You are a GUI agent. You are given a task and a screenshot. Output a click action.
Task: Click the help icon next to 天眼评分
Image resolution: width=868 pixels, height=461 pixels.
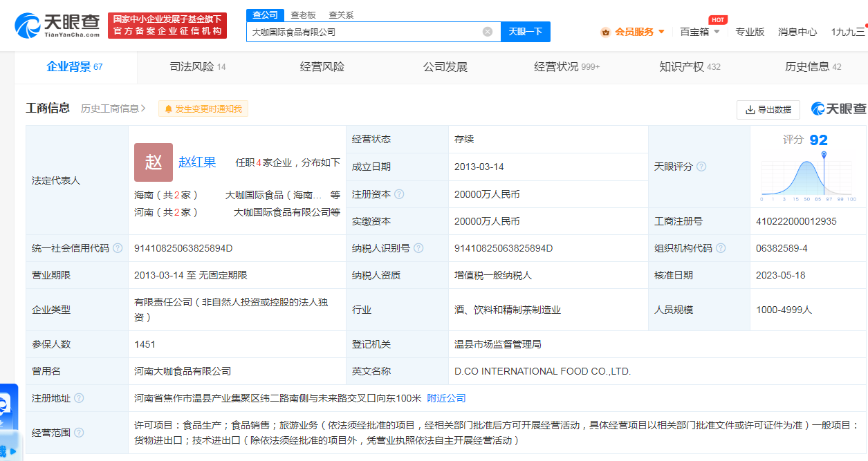(x=701, y=167)
